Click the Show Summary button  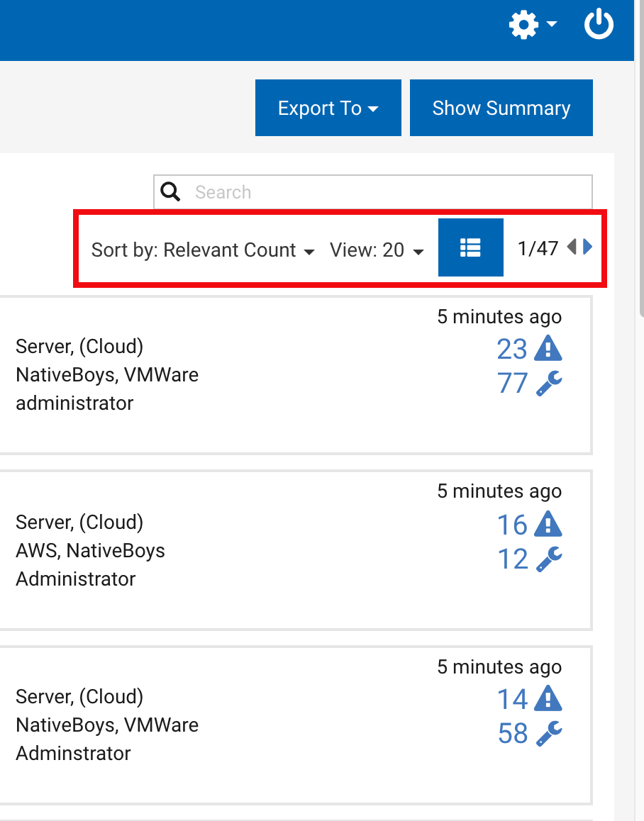[501, 108]
